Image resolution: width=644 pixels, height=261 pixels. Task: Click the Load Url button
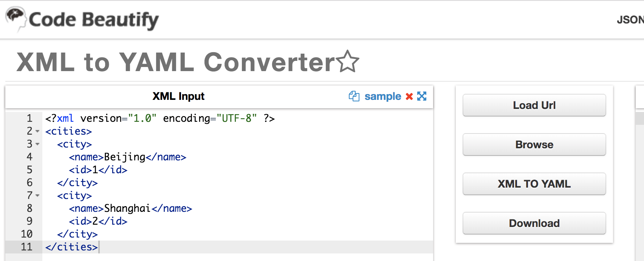coord(534,105)
